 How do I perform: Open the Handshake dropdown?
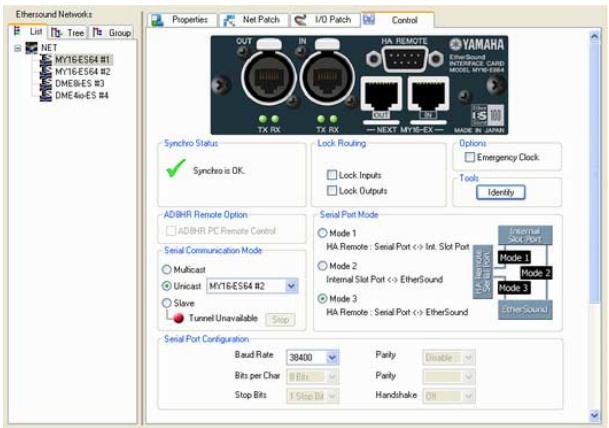(468, 396)
